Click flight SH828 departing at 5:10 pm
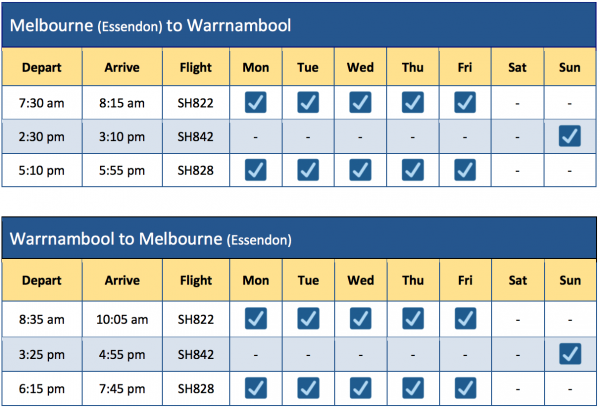Image resolution: width=600 pixels, height=409 pixels. click(x=195, y=170)
